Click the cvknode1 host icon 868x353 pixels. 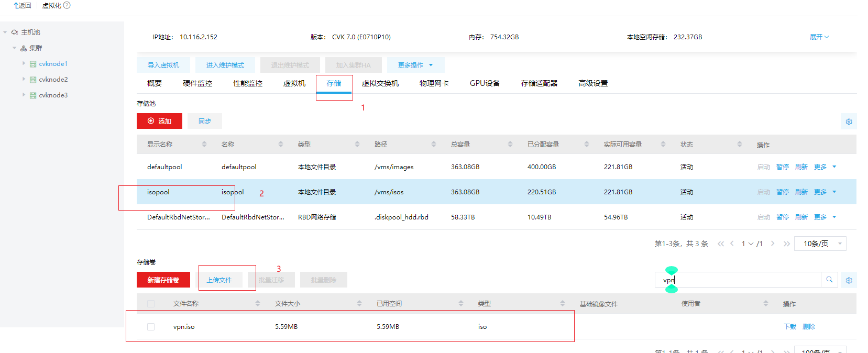pos(33,64)
